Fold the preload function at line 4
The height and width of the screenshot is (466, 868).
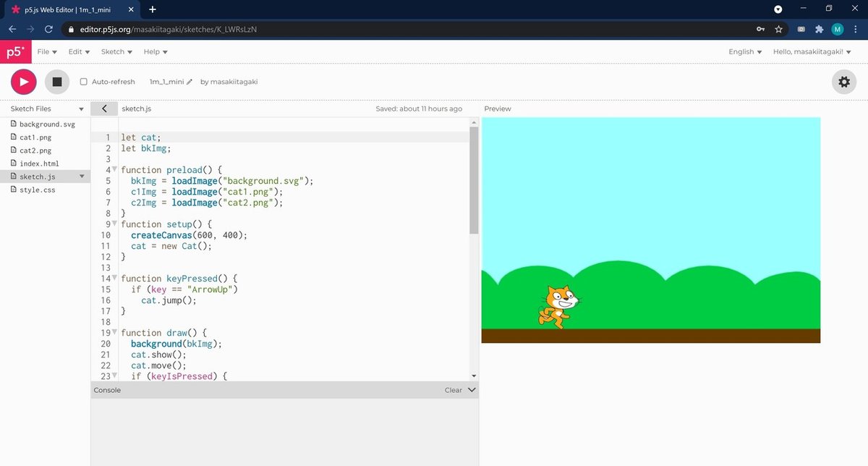114,169
